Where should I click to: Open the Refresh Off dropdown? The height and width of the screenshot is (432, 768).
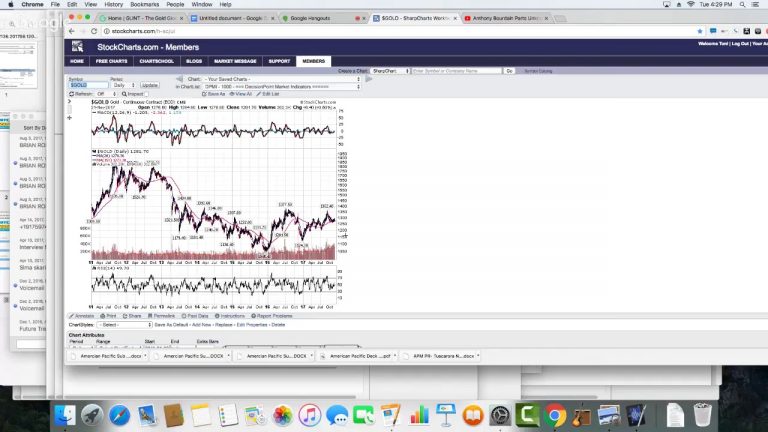(106, 94)
